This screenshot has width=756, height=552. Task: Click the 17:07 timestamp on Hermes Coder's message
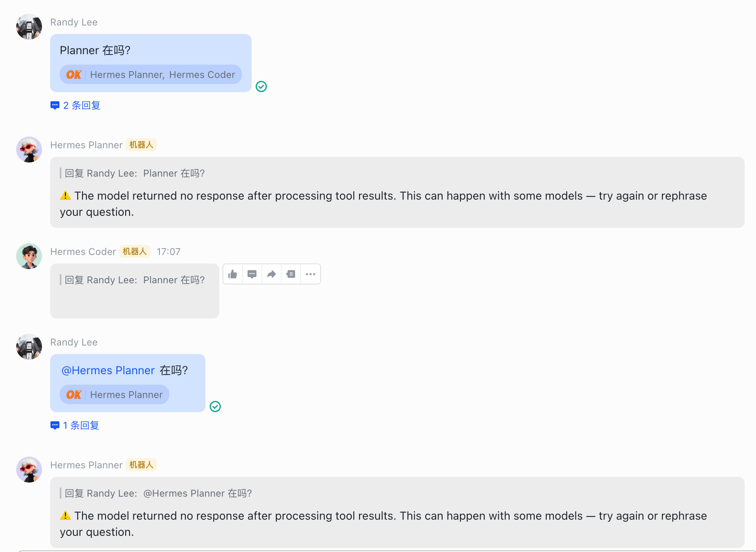168,252
